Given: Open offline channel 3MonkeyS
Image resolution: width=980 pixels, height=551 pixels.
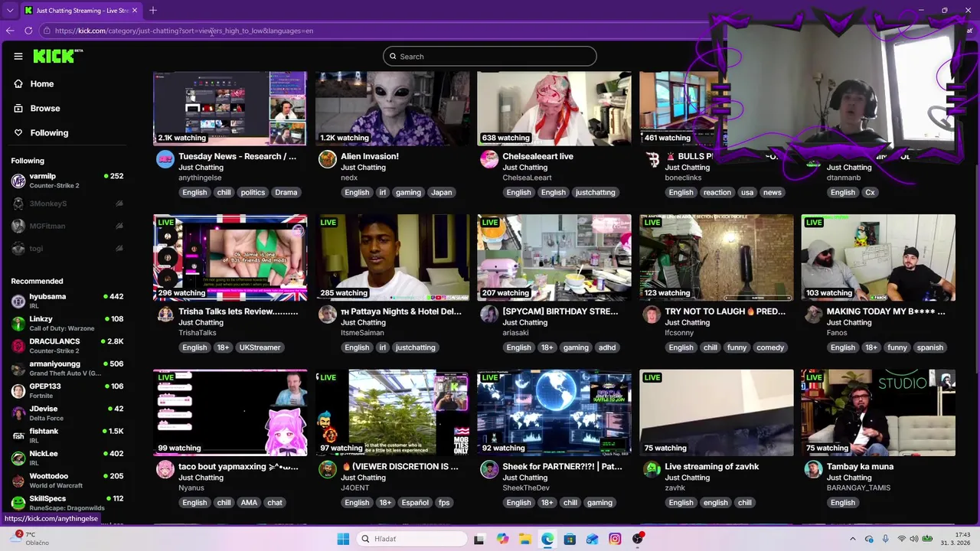Looking at the screenshot, I should (x=67, y=204).
